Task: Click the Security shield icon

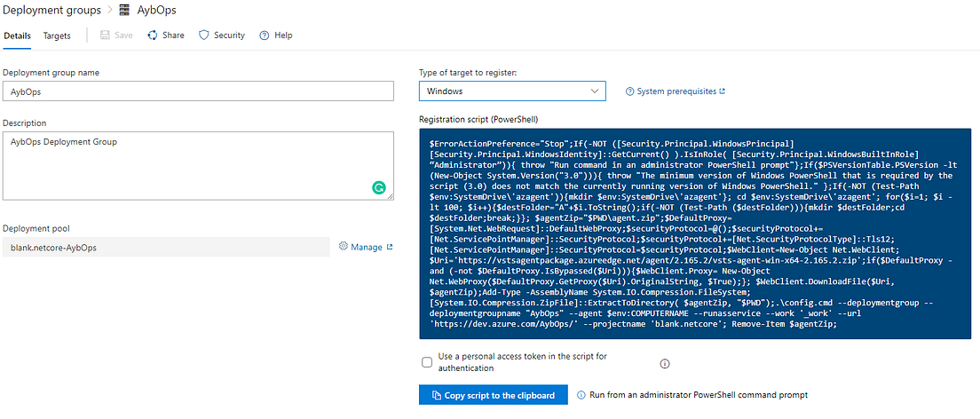Action: point(203,36)
